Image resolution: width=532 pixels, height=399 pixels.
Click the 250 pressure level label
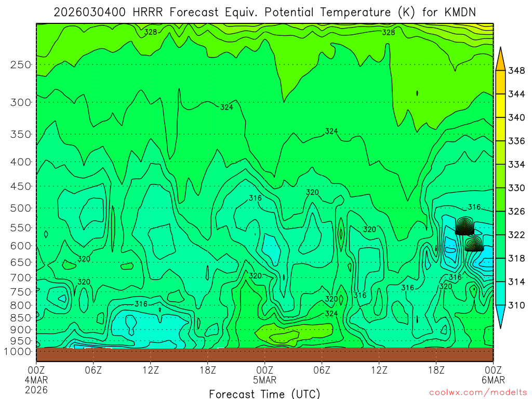[x=21, y=64]
